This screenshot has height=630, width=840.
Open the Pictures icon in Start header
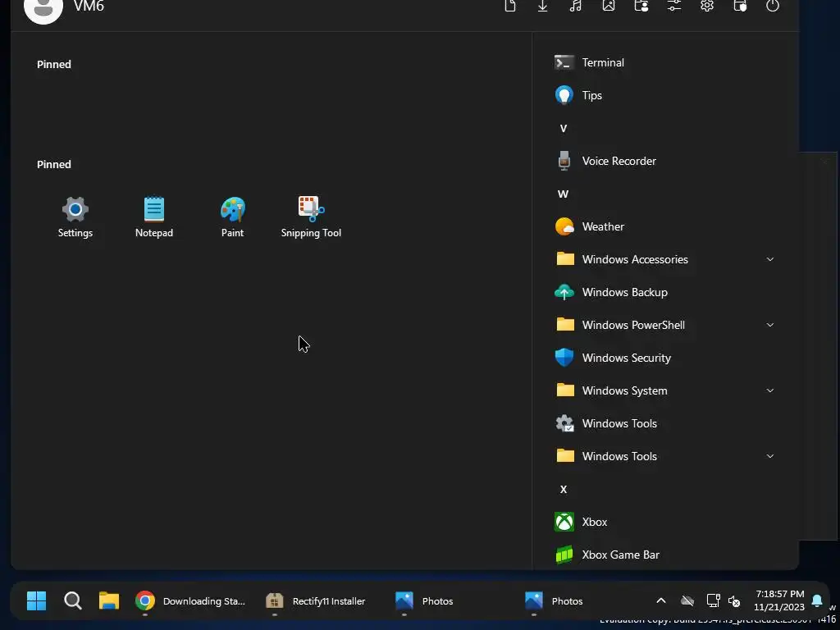609,6
